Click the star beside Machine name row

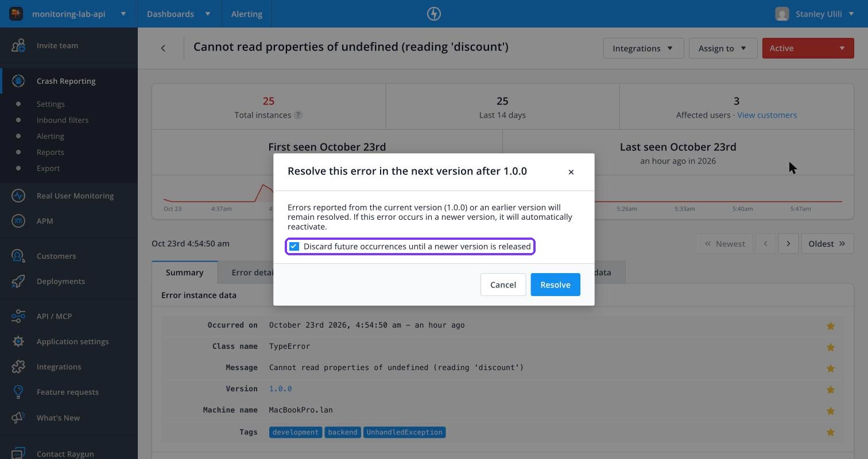(830, 411)
